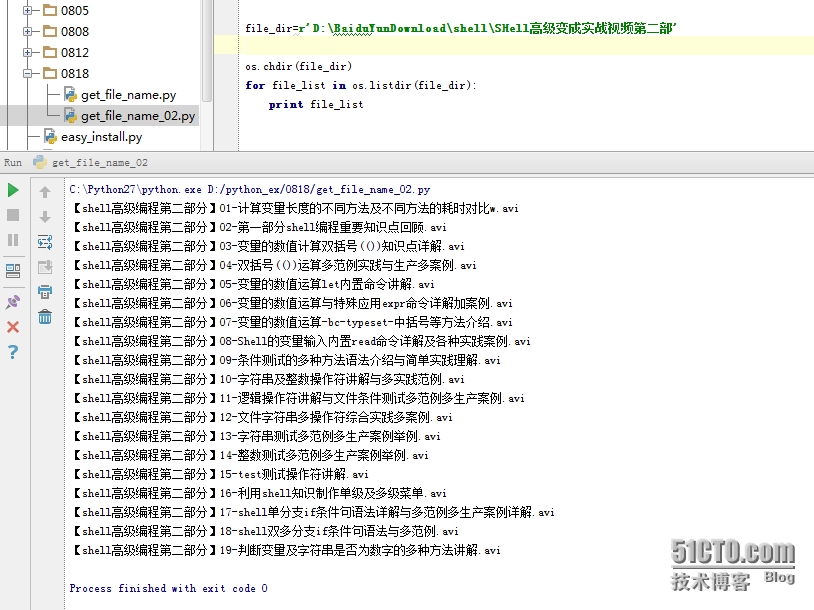Click the down arrow stack trace icon

(x=45, y=216)
